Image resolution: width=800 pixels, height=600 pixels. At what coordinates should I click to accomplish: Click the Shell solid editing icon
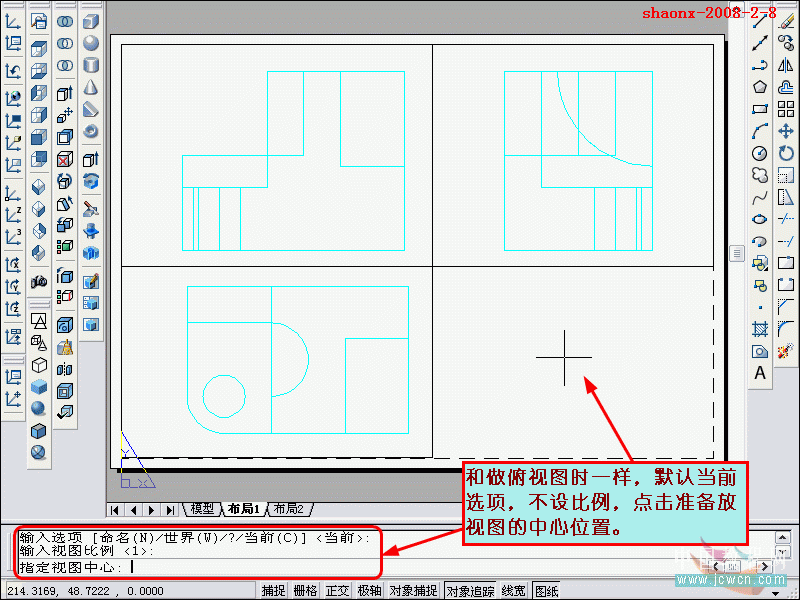tap(65, 391)
